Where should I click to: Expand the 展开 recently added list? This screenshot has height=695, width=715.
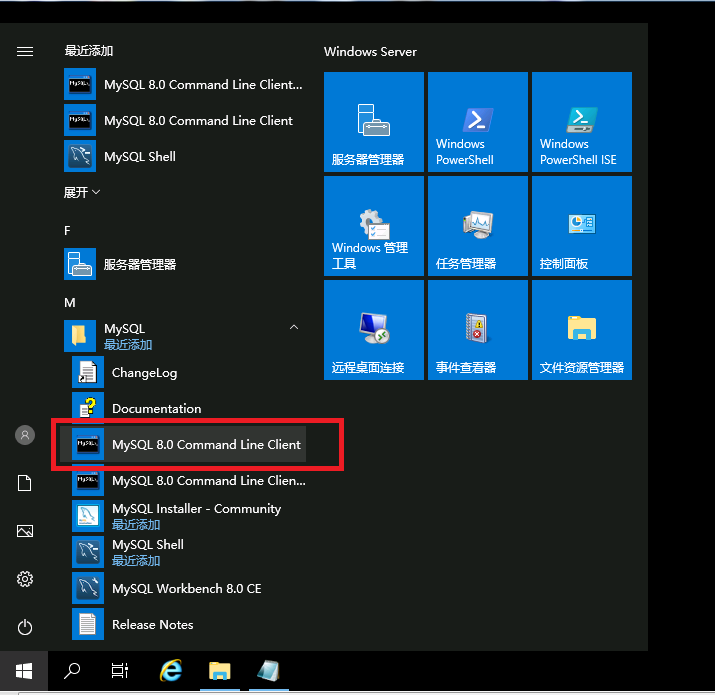(82, 192)
